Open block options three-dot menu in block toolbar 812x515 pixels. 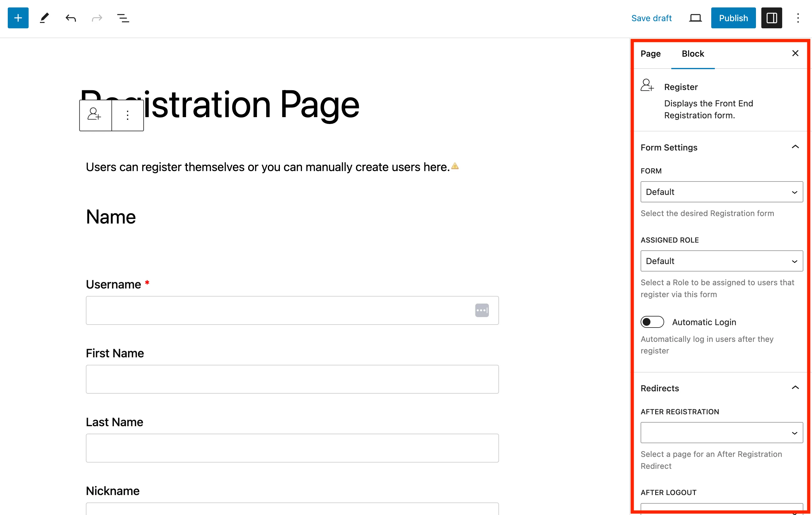click(128, 115)
